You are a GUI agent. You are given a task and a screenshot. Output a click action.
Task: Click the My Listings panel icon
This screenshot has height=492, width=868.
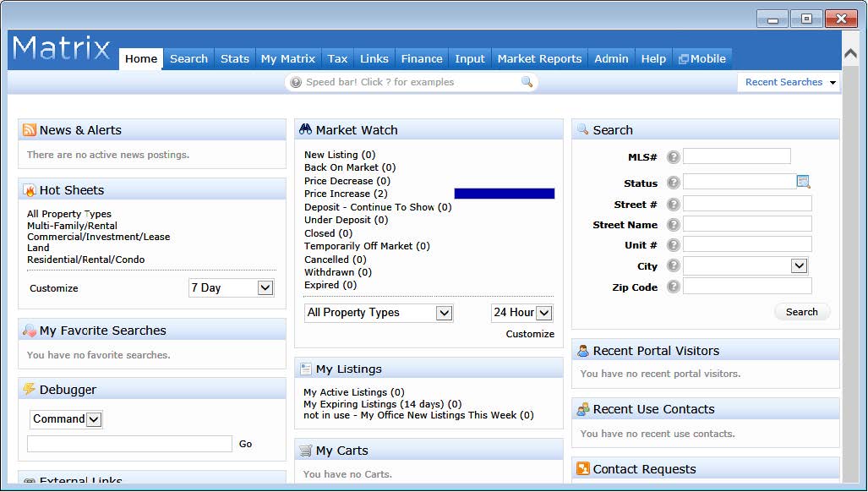click(x=306, y=369)
